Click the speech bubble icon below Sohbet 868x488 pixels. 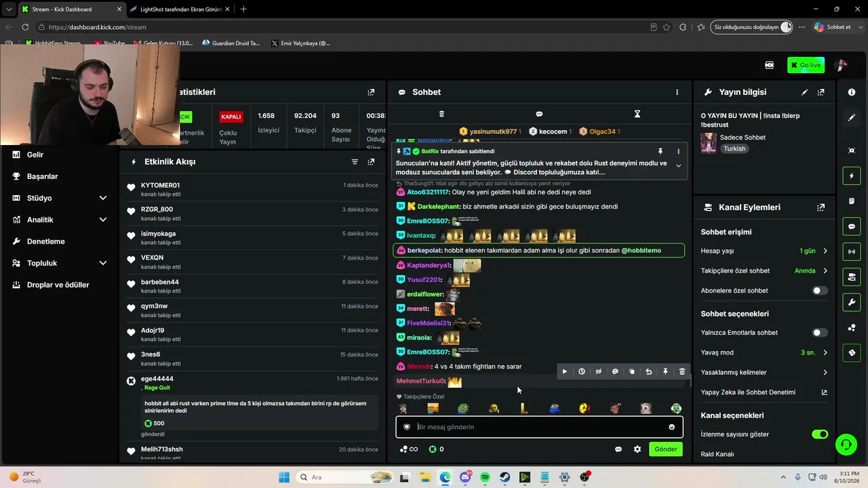tap(539, 114)
